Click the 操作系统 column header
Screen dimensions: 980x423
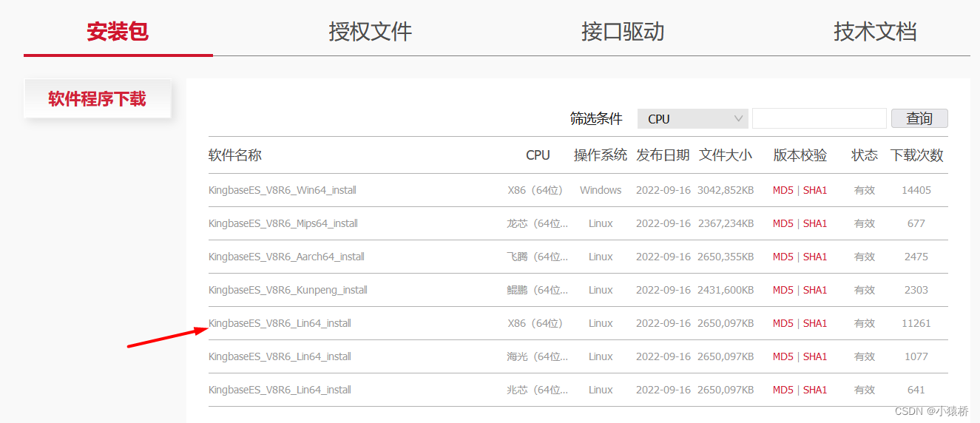[x=601, y=155]
